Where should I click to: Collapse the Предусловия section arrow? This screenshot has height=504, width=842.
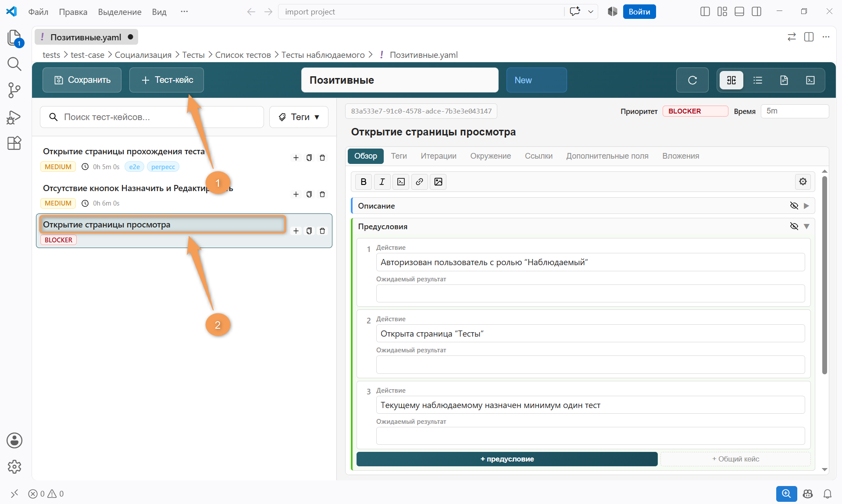pyautogui.click(x=806, y=226)
